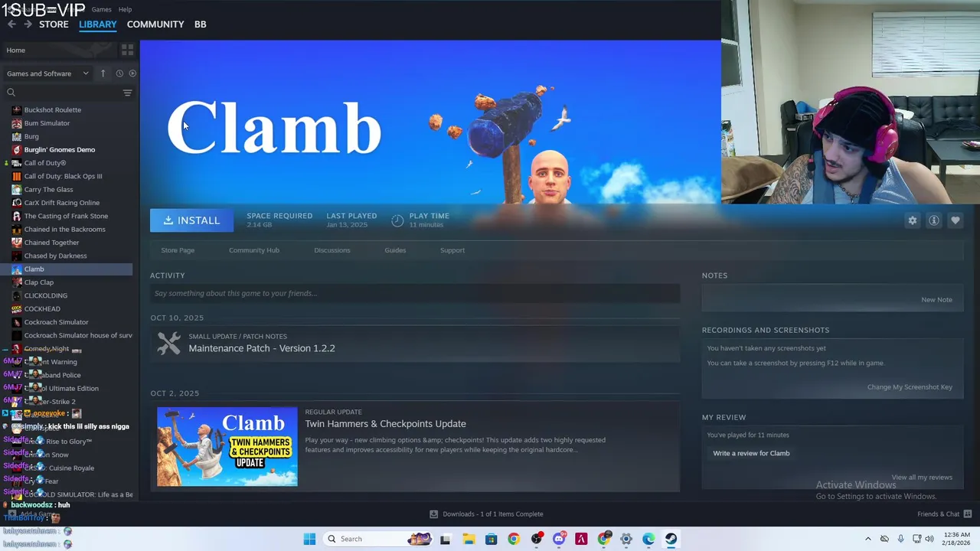Go forward with the forward arrow
Image resolution: width=980 pixels, height=551 pixels.
pyautogui.click(x=28, y=24)
